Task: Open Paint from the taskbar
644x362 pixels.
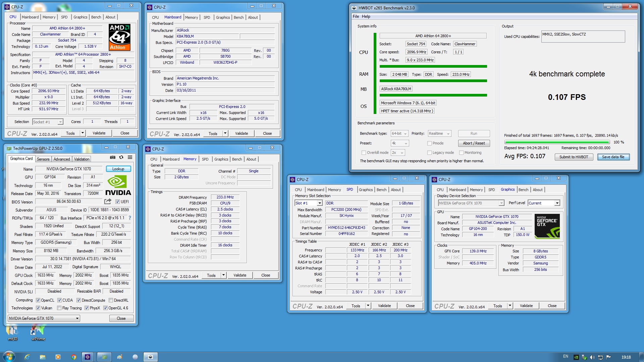Action: (x=120, y=357)
